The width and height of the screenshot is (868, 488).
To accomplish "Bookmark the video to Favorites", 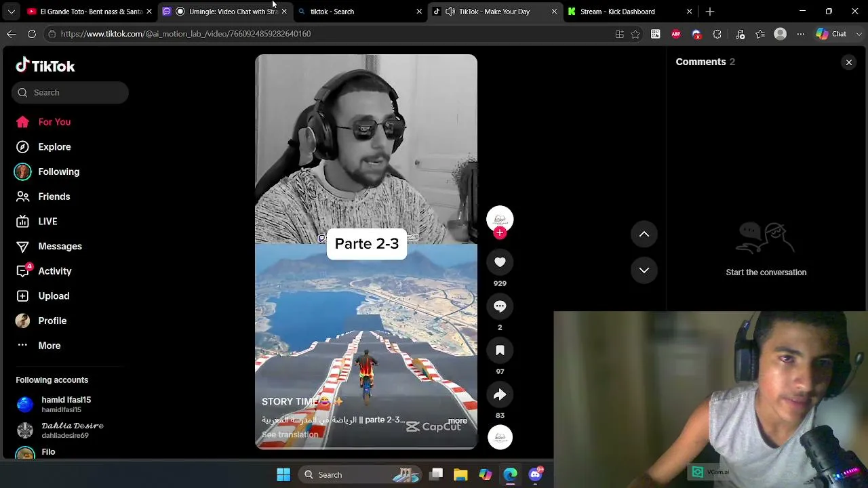I will pyautogui.click(x=500, y=350).
